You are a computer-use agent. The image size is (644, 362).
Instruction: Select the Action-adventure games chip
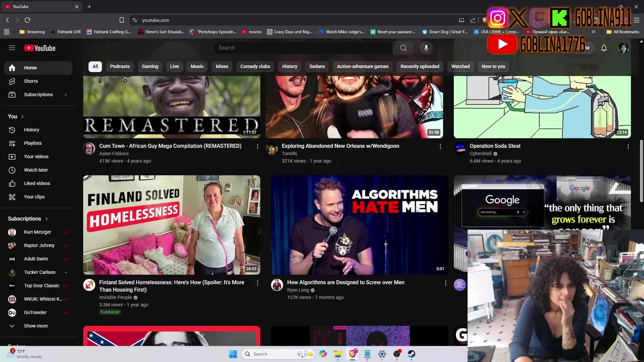(363, 66)
